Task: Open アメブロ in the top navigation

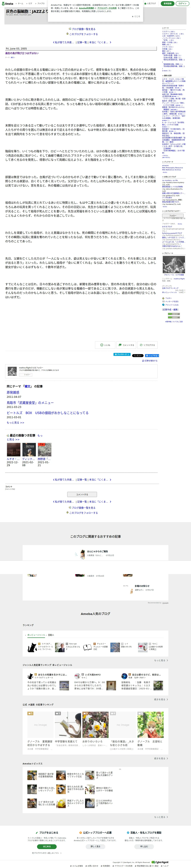Action: point(40,3)
